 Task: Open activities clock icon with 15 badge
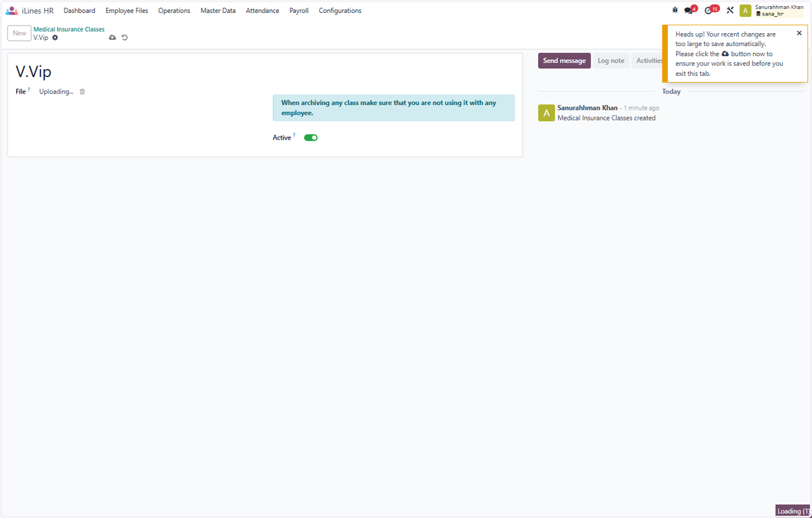710,10
